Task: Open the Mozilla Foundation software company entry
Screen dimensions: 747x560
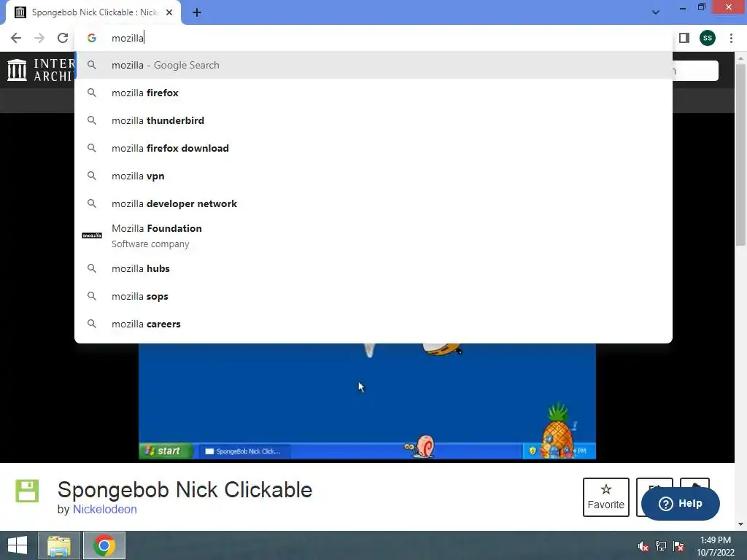Action: pyautogui.click(x=373, y=236)
